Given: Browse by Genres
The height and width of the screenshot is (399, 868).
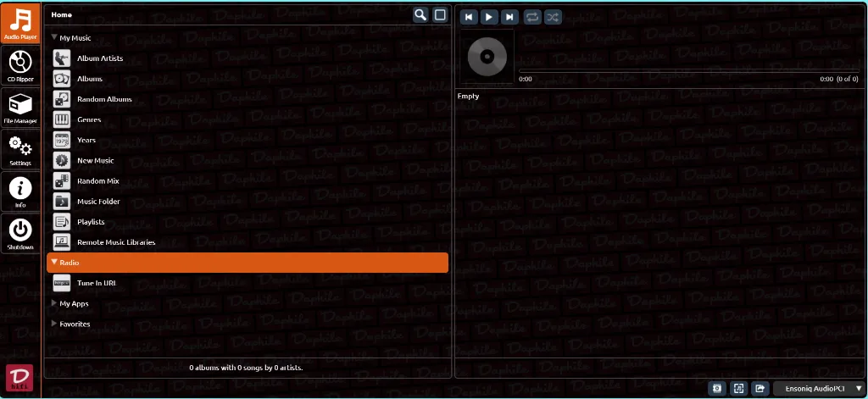Looking at the screenshot, I should coord(89,119).
